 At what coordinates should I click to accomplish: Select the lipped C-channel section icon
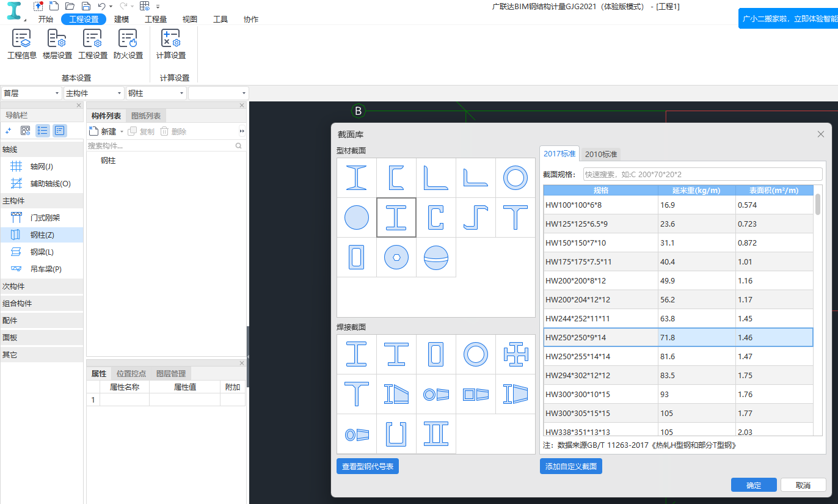point(436,217)
